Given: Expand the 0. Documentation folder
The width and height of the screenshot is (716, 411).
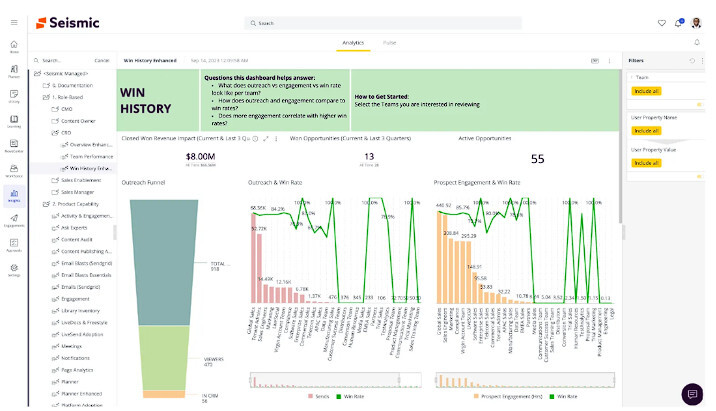Looking at the screenshot, I should click(45, 85).
